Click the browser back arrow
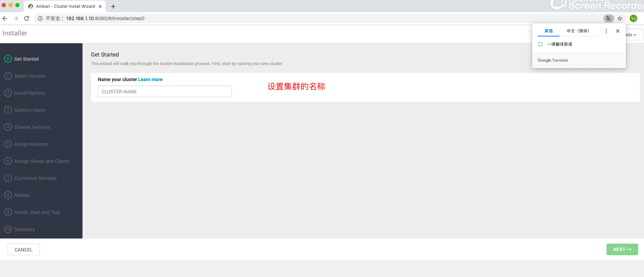This screenshot has height=277, width=644. (5, 18)
